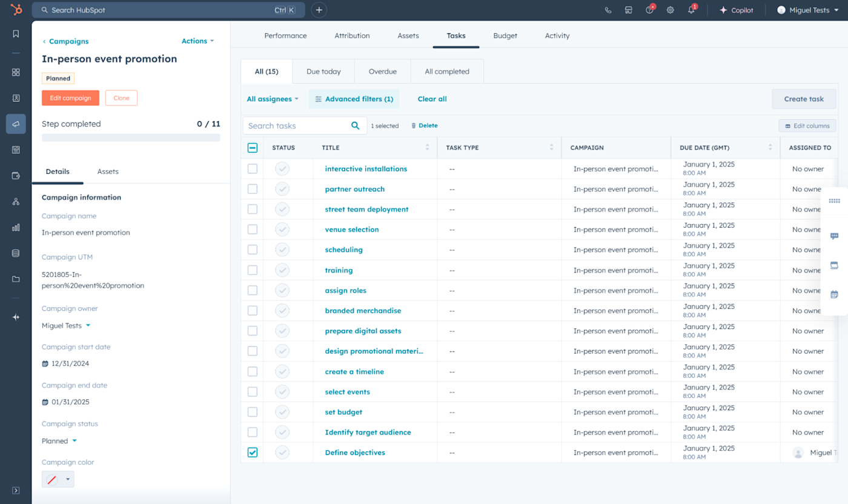The image size is (848, 504).
Task: Click the plus quick-create button
Action: coord(319,10)
